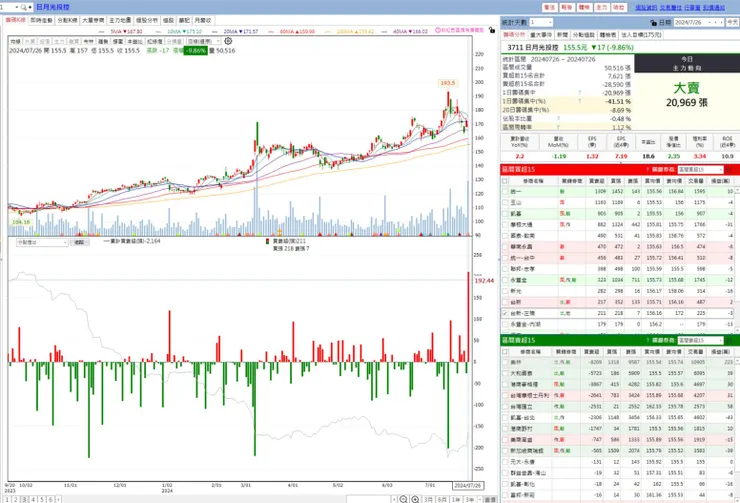740x503 pixels.
Task: Switch to the 個股分析 tab
Action: (147, 20)
